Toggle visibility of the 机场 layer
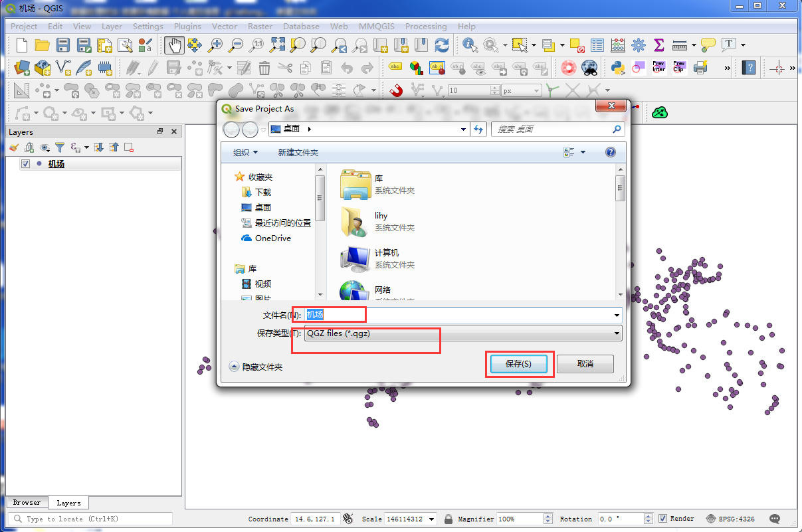 (x=25, y=164)
